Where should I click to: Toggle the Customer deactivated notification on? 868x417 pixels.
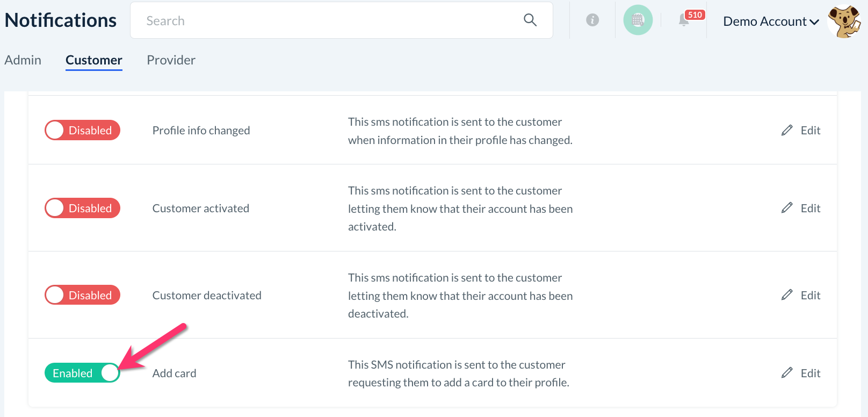[x=82, y=295]
